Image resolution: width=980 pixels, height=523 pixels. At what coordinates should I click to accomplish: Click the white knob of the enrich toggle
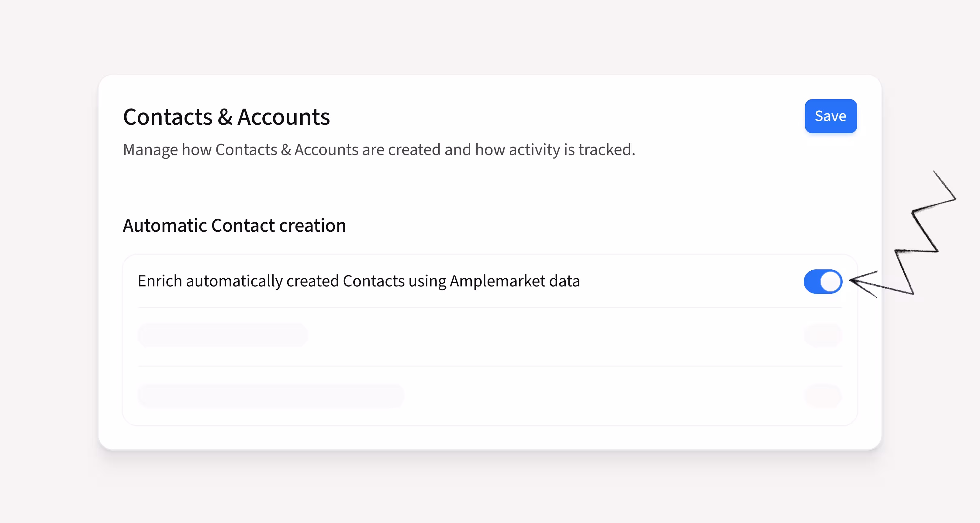[830, 282]
